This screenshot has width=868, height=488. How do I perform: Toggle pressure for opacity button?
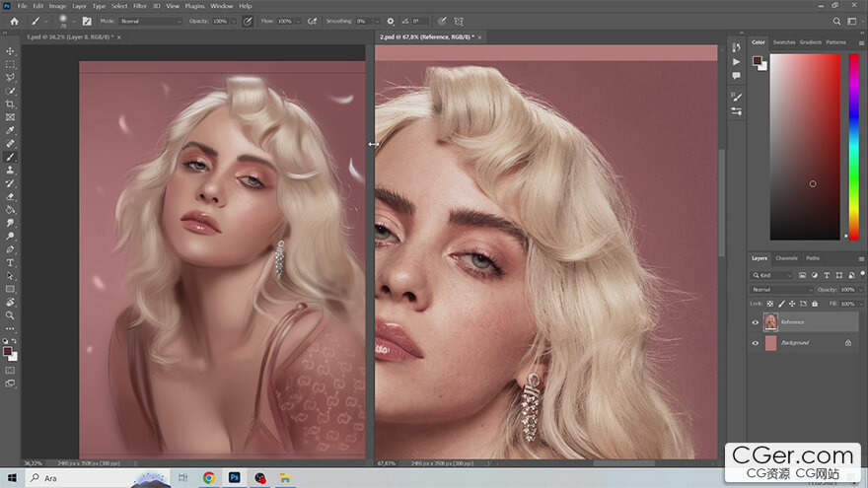point(248,21)
